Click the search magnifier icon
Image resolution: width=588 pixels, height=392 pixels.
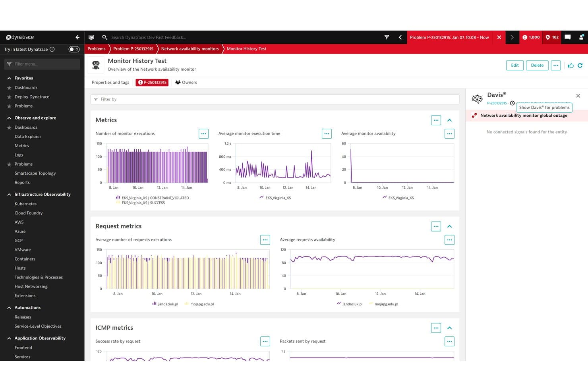click(104, 37)
